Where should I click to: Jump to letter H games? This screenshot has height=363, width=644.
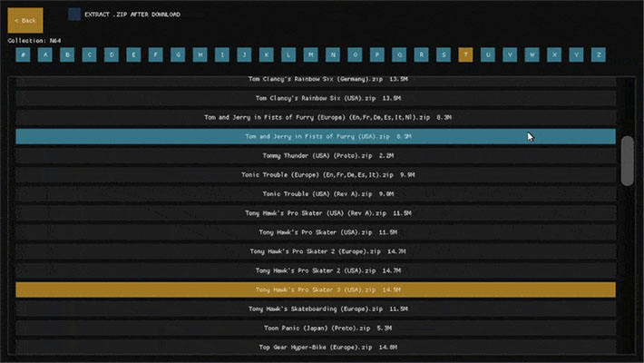[x=200, y=54]
